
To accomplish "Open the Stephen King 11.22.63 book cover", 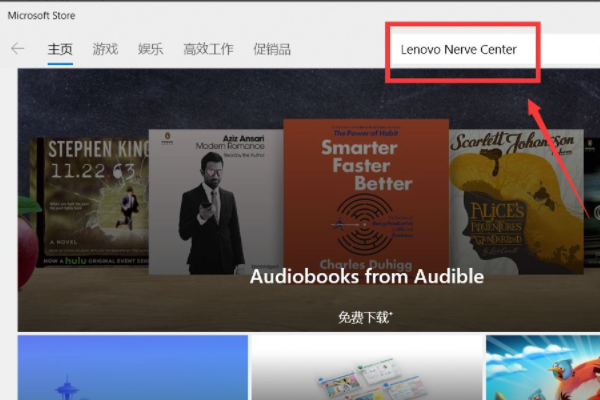I will [90, 200].
